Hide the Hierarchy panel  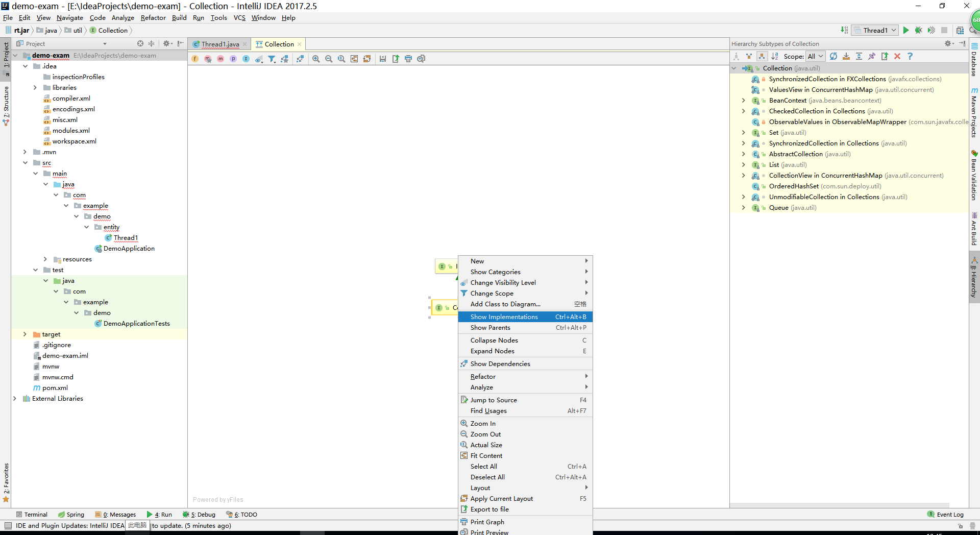click(962, 43)
